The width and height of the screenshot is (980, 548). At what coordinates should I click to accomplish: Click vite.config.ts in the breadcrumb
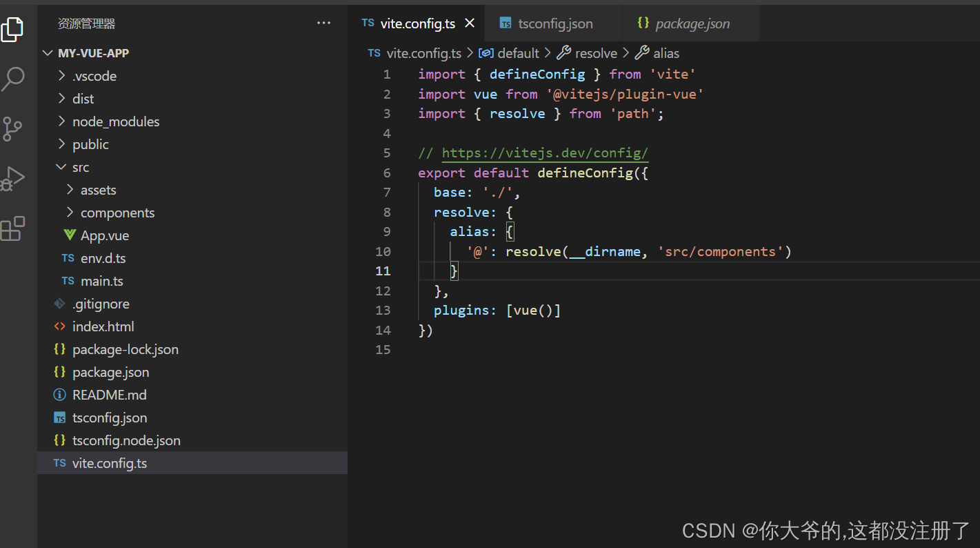(x=424, y=53)
